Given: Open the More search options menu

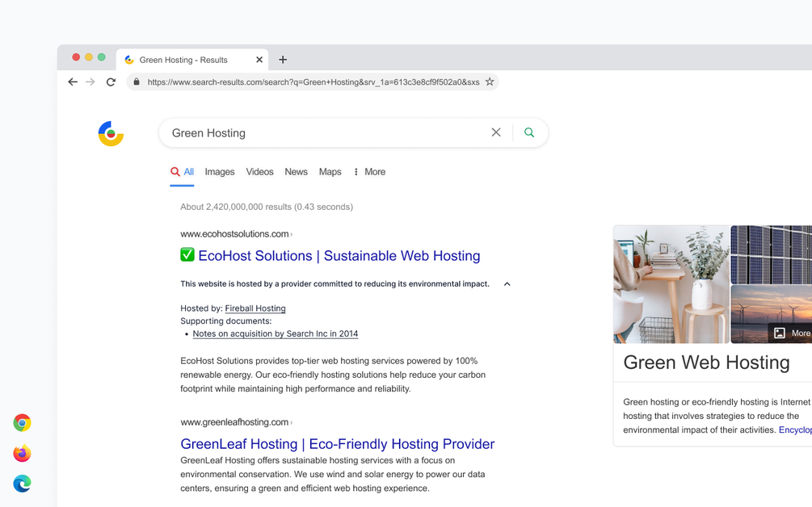Looking at the screenshot, I should [x=370, y=172].
